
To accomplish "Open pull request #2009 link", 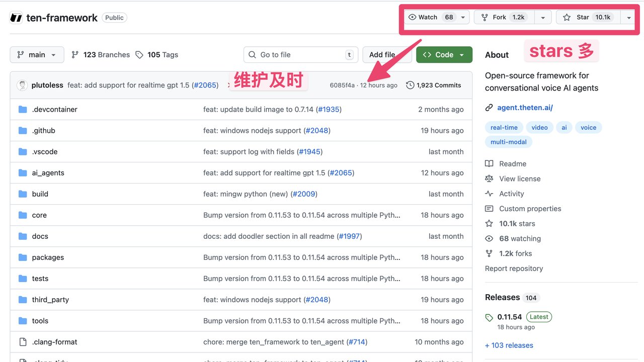I will coord(304,194).
